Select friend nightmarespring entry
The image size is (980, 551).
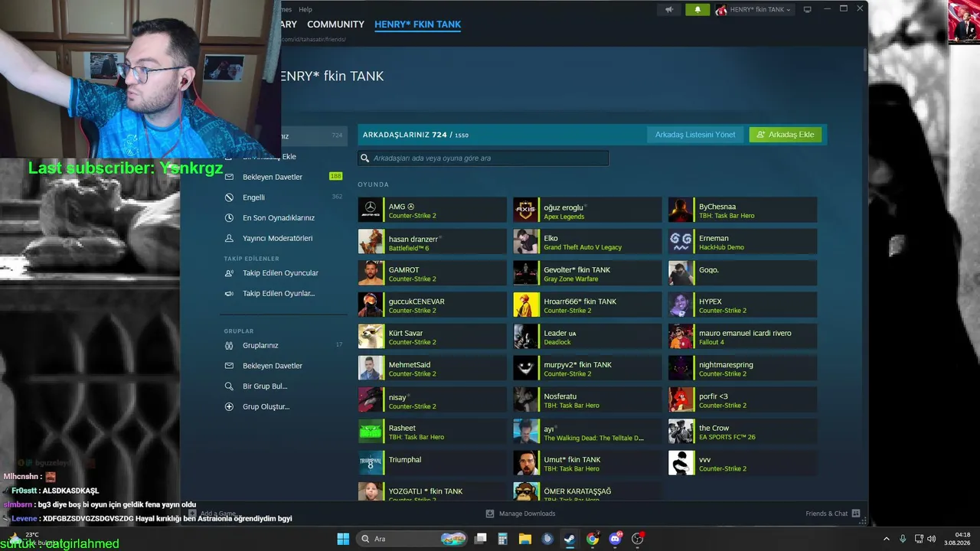(743, 368)
